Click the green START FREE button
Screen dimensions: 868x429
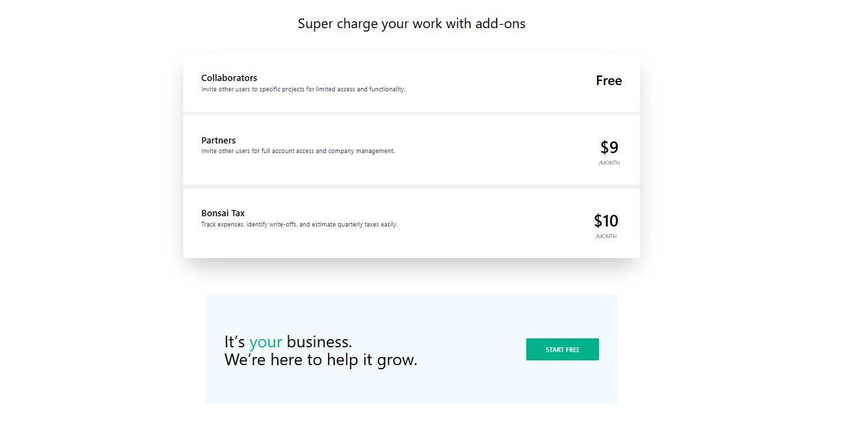(562, 349)
